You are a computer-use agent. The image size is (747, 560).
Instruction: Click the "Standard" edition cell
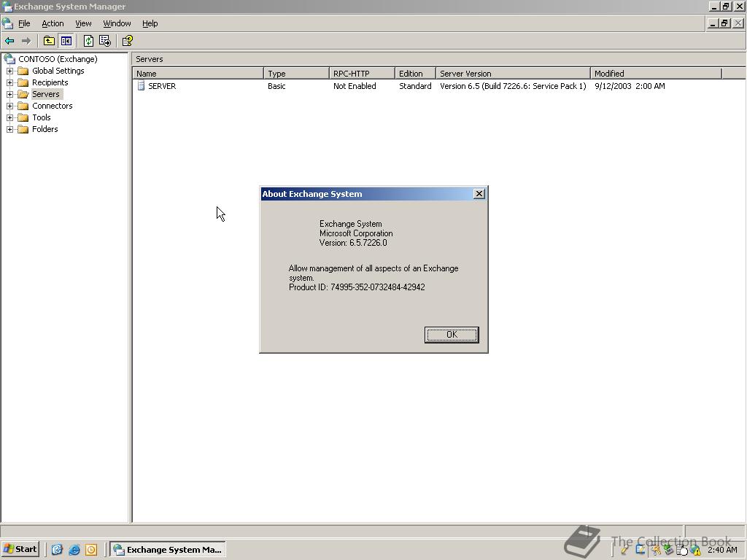415,86
